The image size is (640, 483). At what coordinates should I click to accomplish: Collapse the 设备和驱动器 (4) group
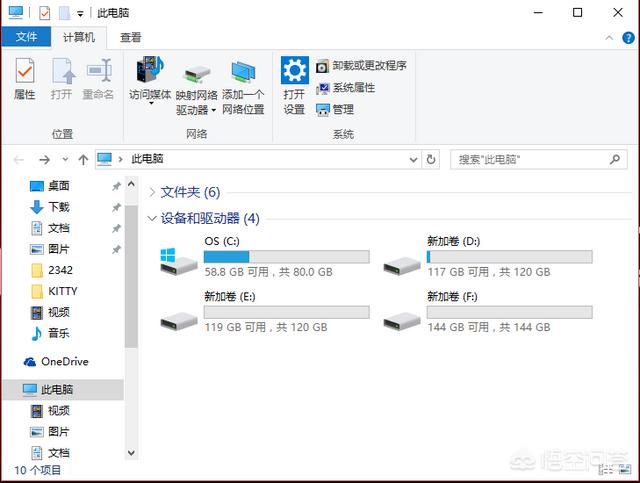tap(152, 218)
